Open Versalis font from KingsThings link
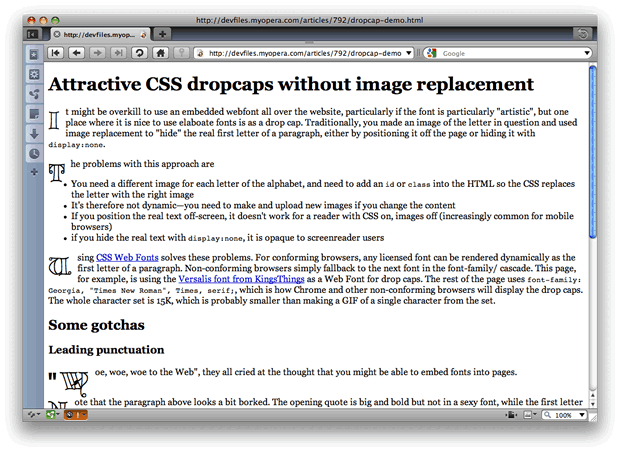The image size is (620, 453). point(241,279)
